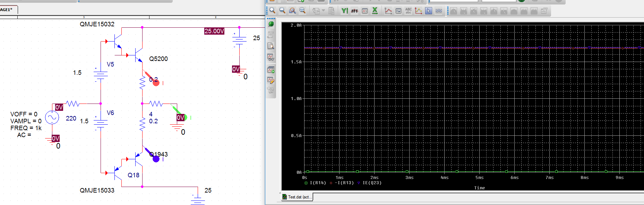This screenshot has height=205, width=644.
Task: Click the run waveform play sidebar icon
Action: (x=271, y=70)
